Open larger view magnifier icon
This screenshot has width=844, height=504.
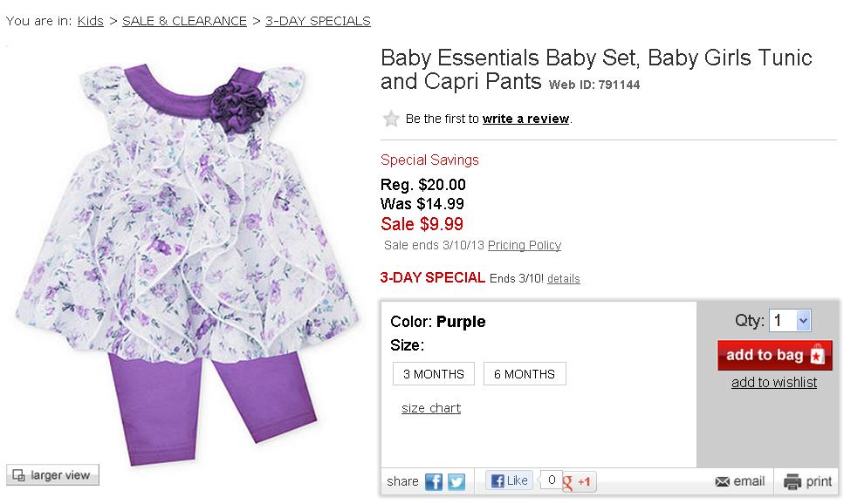pyautogui.click(x=19, y=475)
